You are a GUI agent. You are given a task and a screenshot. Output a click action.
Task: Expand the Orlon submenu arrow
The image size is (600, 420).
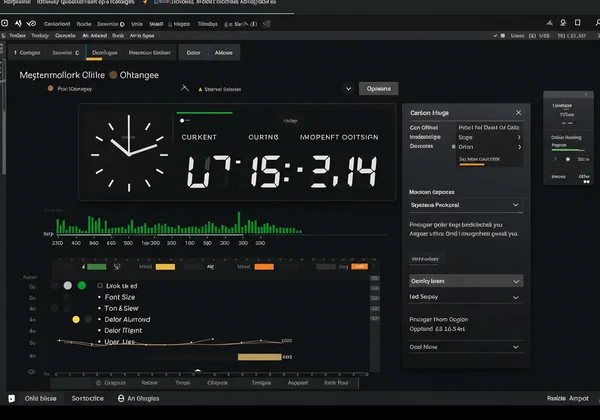519,147
